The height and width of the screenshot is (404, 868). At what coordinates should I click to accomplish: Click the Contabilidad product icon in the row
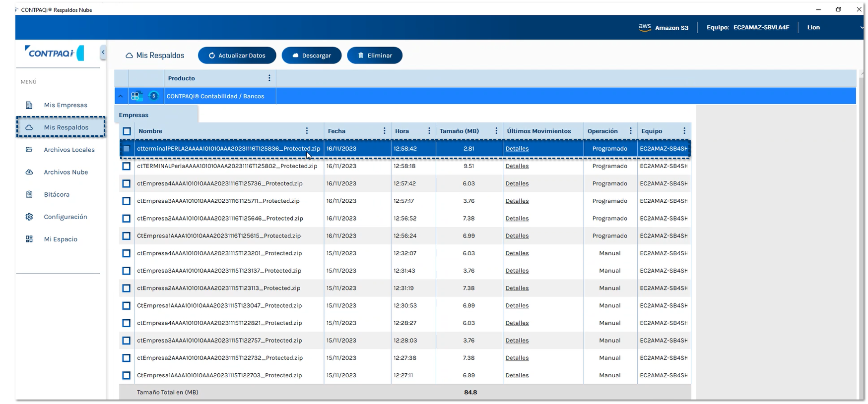click(x=135, y=96)
